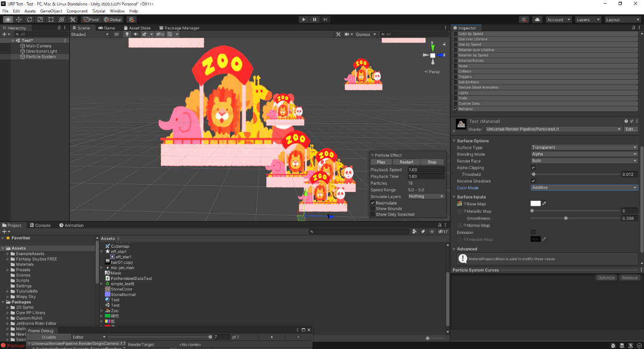Check Show Only Selected option
The height and width of the screenshot is (349, 644).
pos(373,214)
